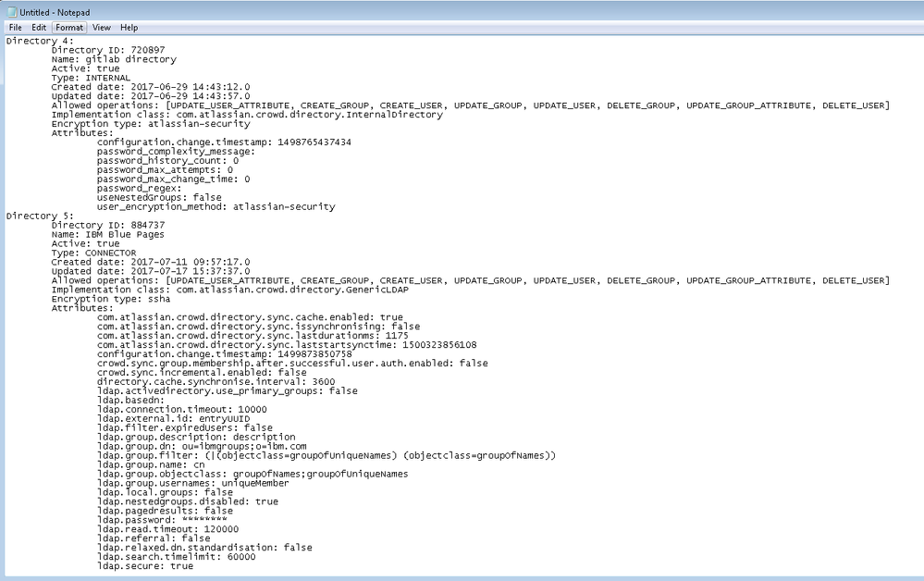Click the 'Directory 5:' heading line
The height and width of the screenshot is (581, 924).
click(x=40, y=216)
